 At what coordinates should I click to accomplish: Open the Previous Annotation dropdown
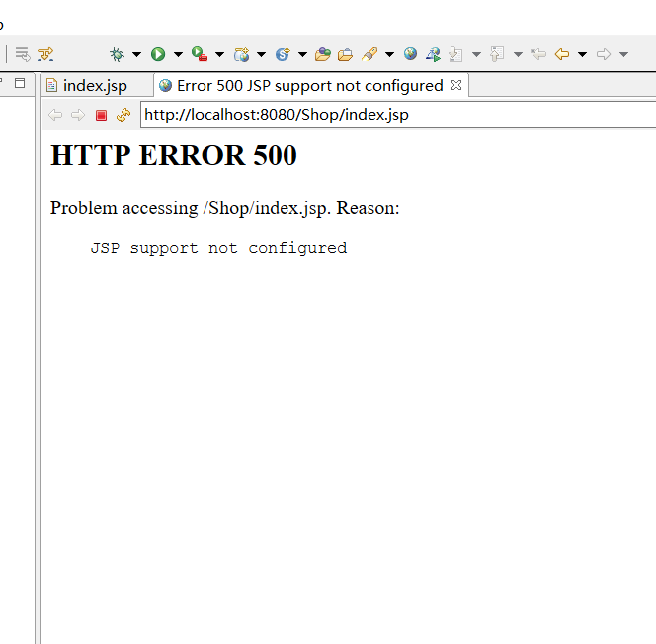518,54
